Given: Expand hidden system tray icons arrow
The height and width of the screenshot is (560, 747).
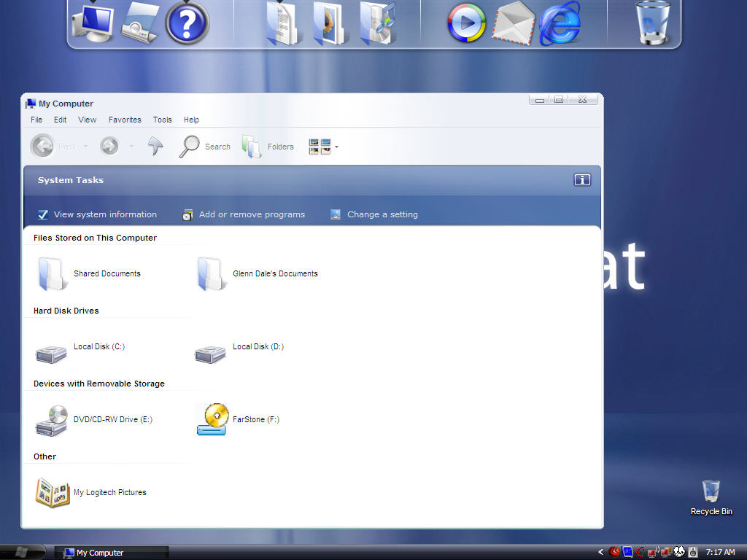Looking at the screenshot, I should tap(601, 552).
